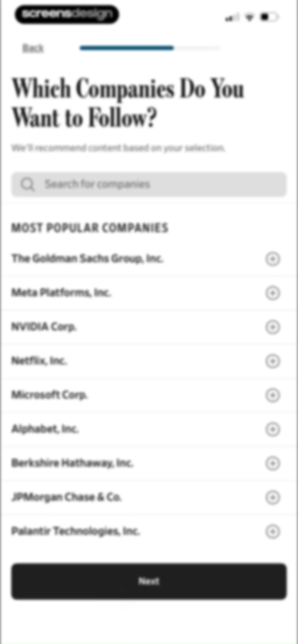The width and height of the screenshot is (298, 644).
Task: Add Berkshire Hathaway with plus icon
Action: click(272, 463)
